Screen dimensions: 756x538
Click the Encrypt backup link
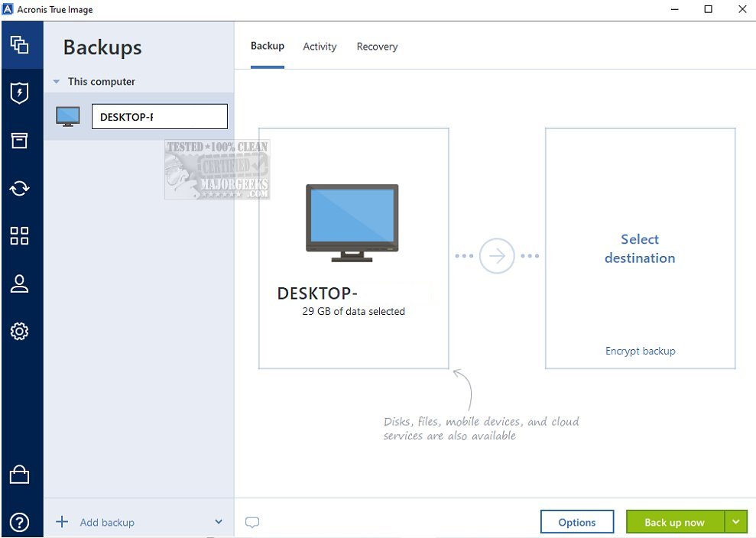pyautogui.click(x=640, y=351)
